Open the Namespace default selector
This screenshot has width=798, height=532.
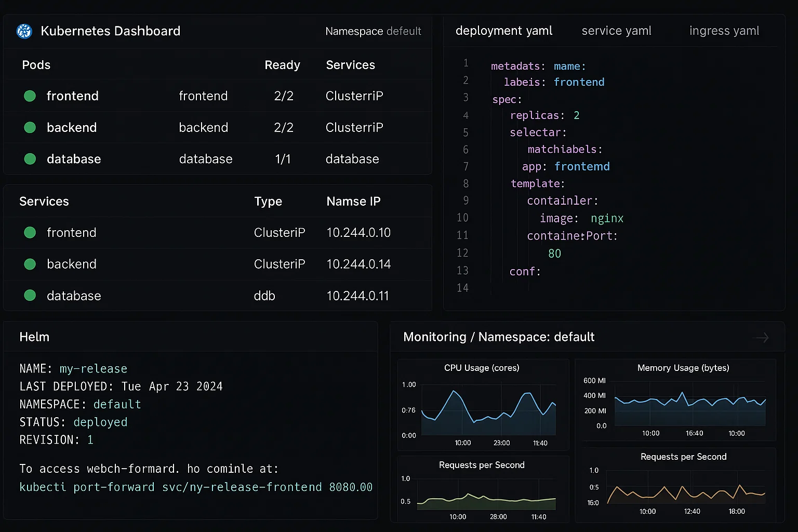point(373,31)
